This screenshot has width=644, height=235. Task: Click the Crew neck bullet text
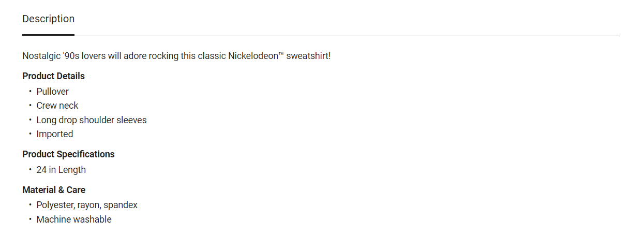(57, 106)
